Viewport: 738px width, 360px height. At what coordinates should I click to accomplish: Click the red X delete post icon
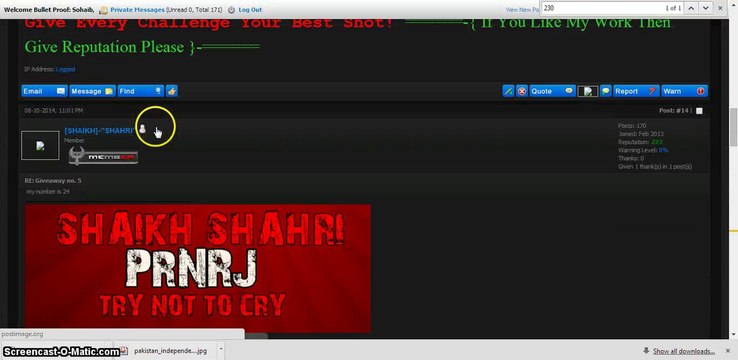522,91
